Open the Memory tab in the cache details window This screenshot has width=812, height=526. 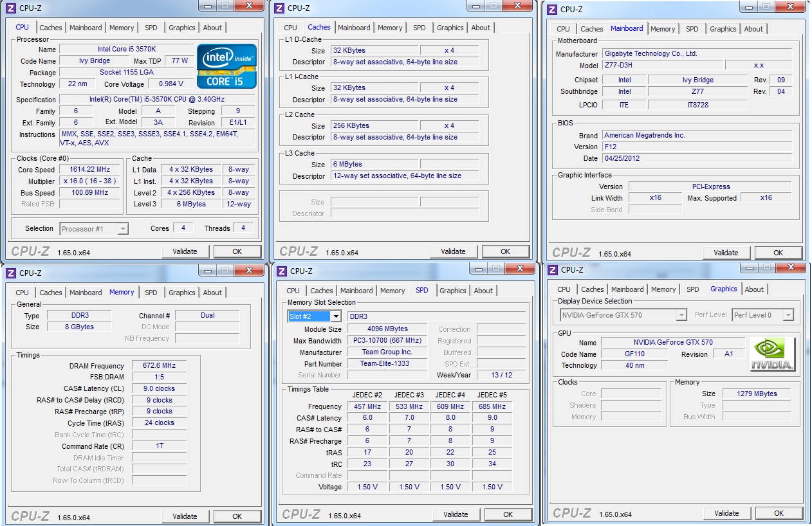390,28
